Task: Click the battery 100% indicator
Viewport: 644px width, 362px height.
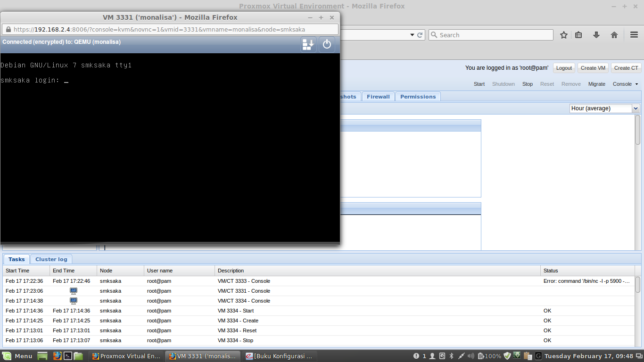Action: tap(489, 356)
